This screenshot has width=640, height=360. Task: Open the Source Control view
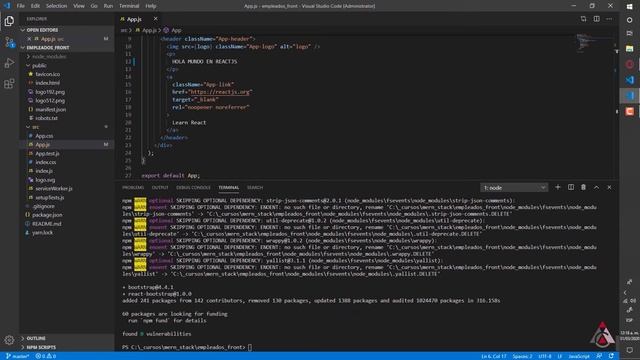9,42
